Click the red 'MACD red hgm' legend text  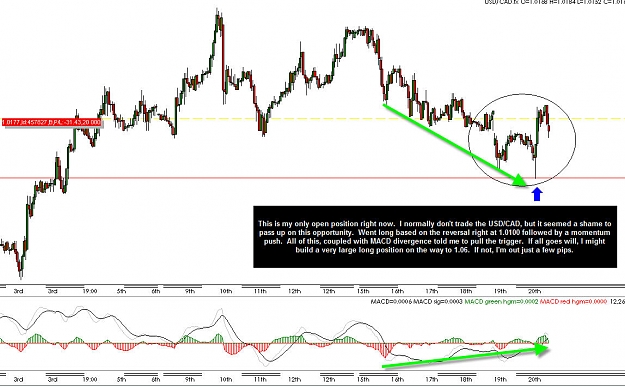click(x=573, y=302)
